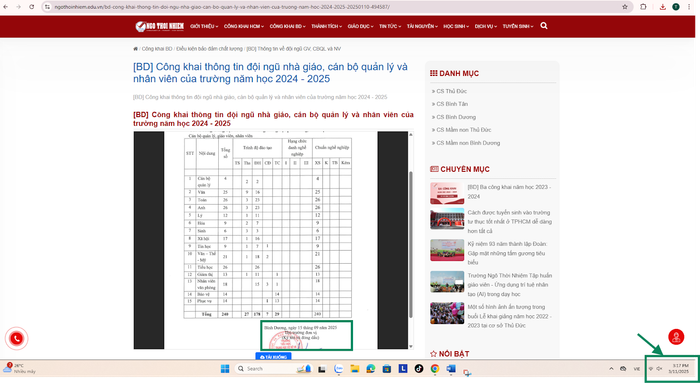Launch Microsoft Edge from the taskbar
The image size is (700, 383).
click(371, 369)
